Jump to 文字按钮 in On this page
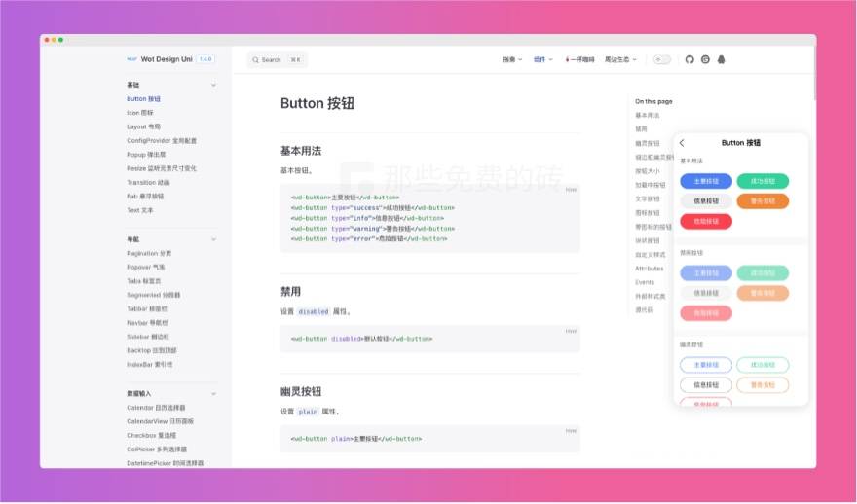The height and width of the screenshot is (504, 857). 647,198
